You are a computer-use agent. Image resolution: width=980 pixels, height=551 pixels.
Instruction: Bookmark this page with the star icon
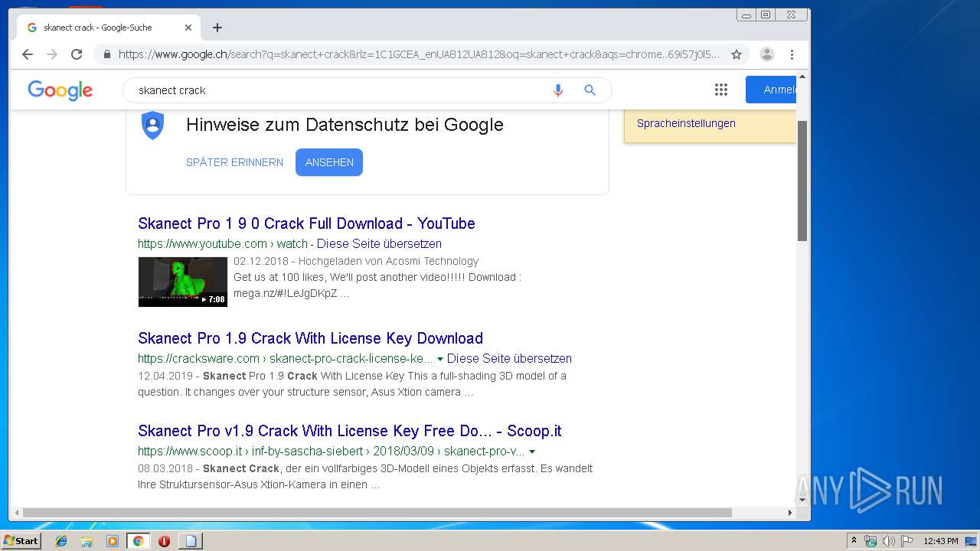[737, 54]
